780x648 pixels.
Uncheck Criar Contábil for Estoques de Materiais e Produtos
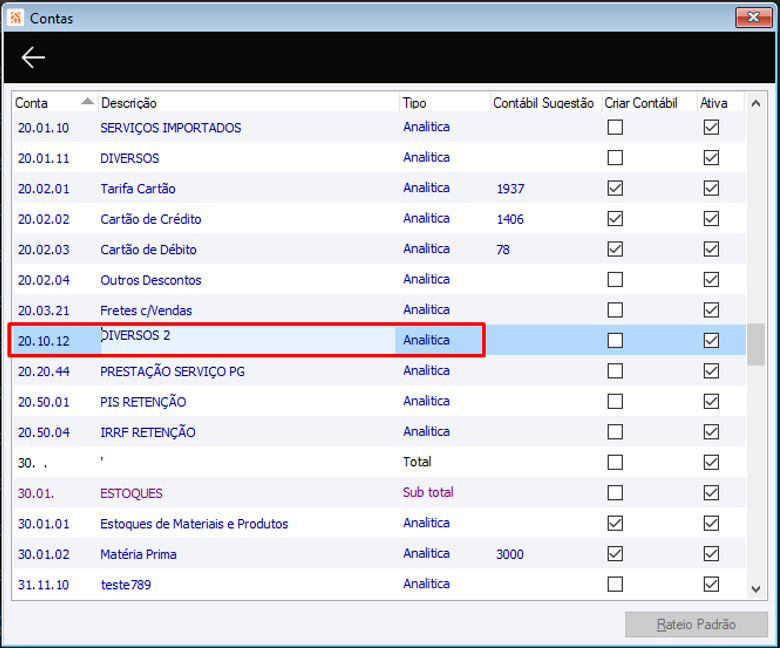[x=615, y=523]
